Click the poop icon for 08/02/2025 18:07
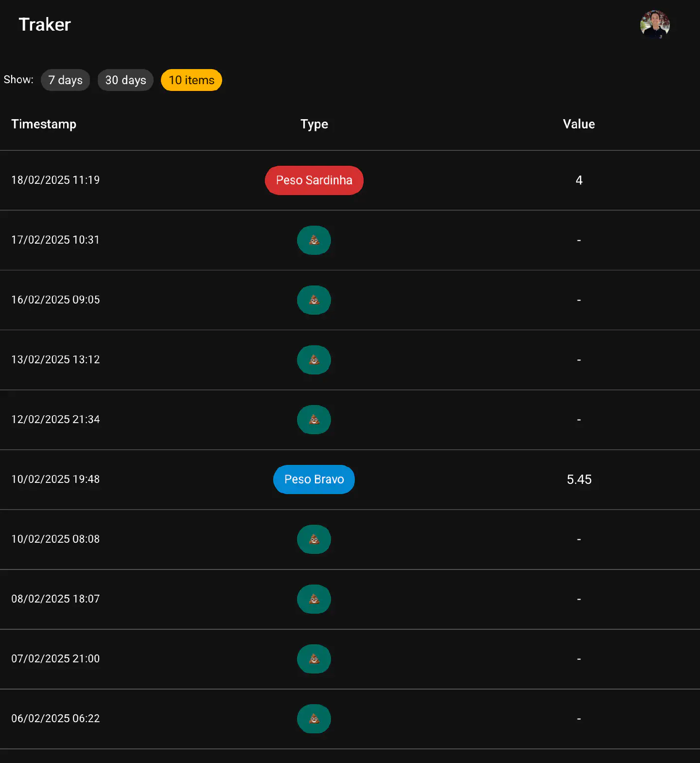The height and width of the screenshot is (763, 700). (x=314, y=599)
